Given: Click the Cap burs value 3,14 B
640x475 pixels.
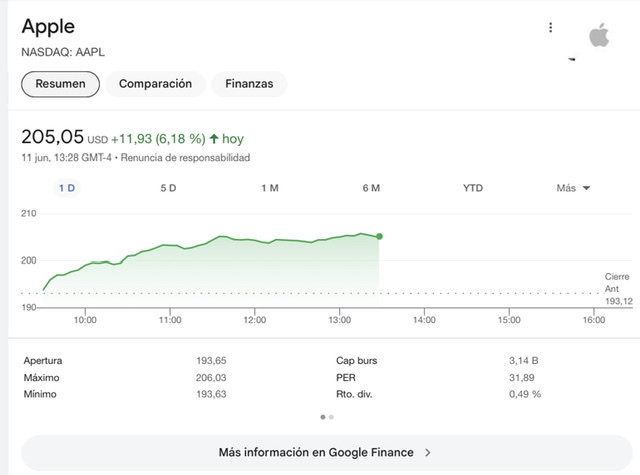Looking at the screenshot, I should click(523, 361).
